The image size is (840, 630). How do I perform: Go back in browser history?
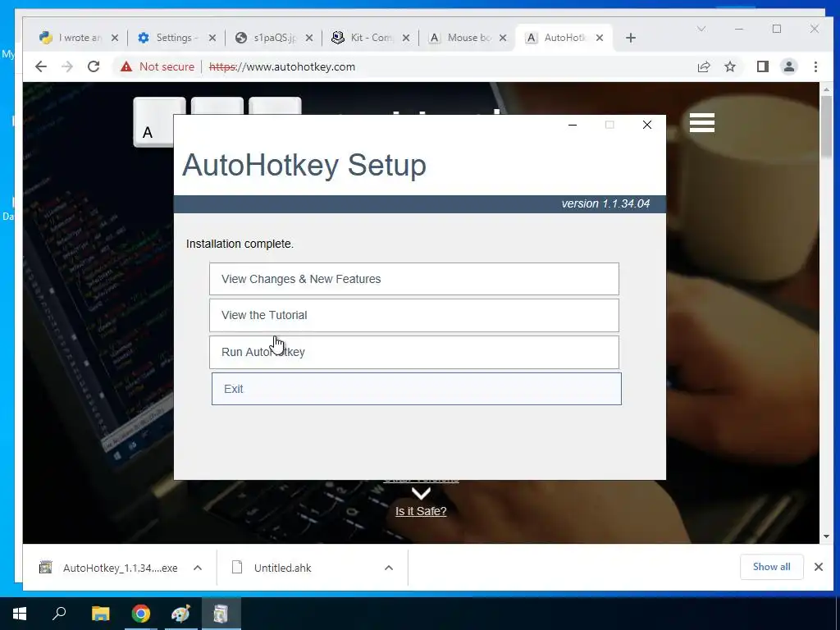pos(41,66)
